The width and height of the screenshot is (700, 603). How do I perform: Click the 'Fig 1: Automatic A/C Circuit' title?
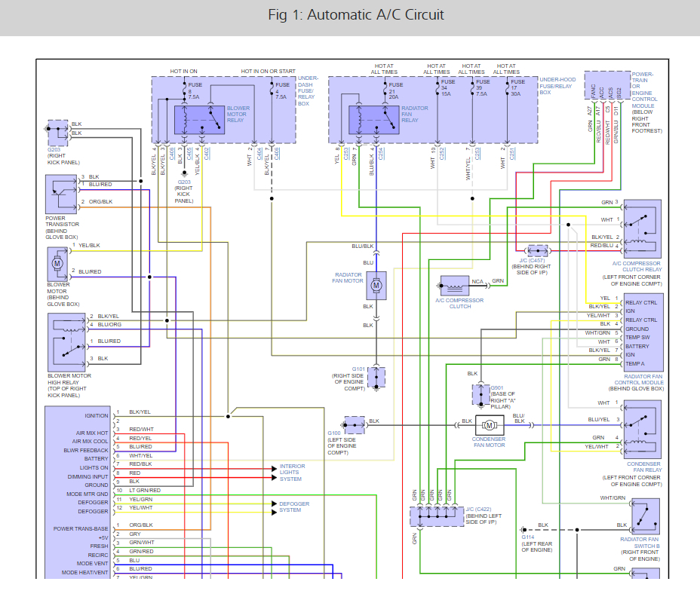356,15
